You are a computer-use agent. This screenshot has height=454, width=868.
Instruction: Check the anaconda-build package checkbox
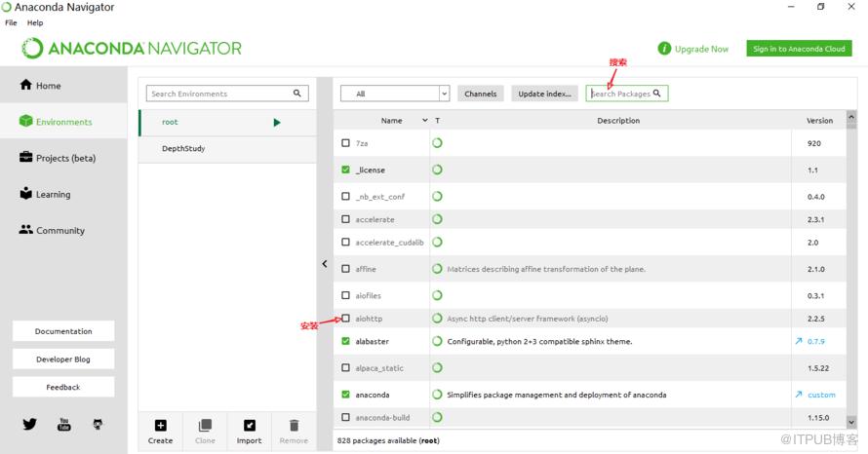(x=346, y=417)
